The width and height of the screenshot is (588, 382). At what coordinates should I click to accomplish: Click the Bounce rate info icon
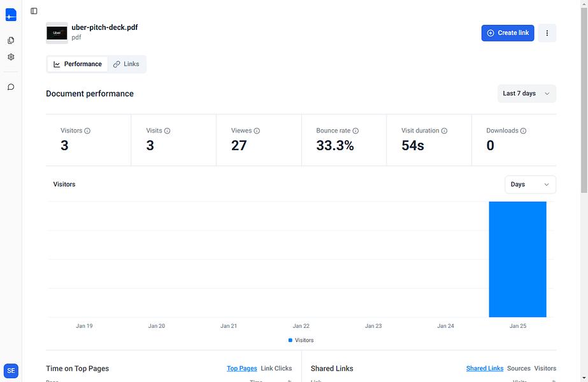point(355,131)
